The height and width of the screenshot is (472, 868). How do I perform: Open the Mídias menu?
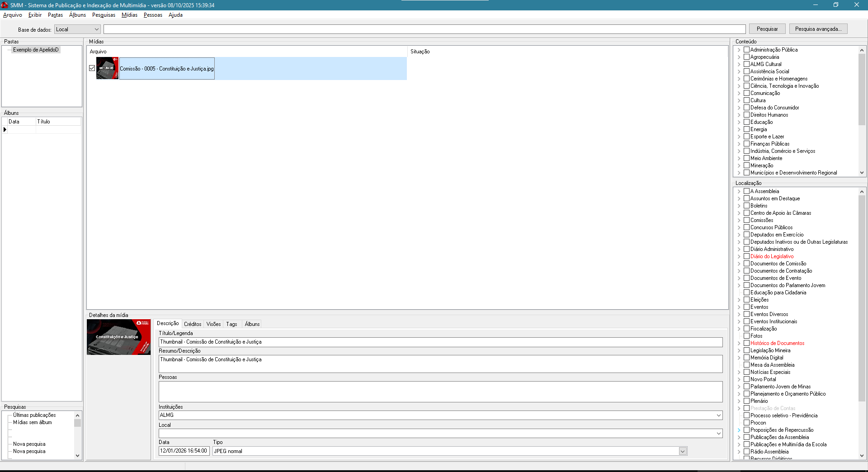click(129, 15)
